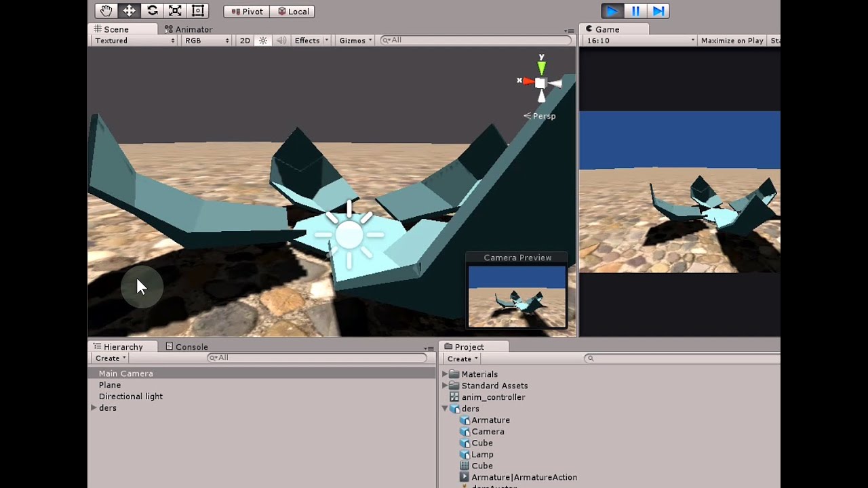Click the Step frame button
The image size is (868, 488).
pyautogui.click(x=658, y=11)
